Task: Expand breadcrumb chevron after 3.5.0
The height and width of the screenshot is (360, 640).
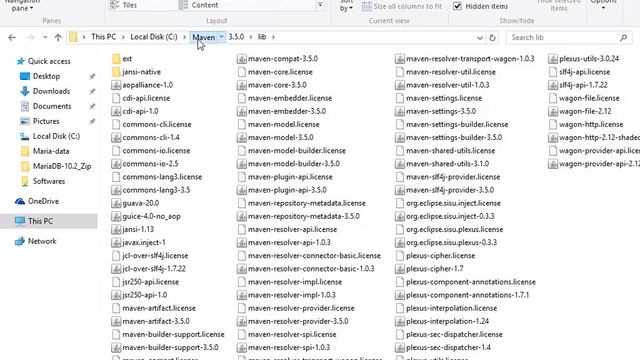Action: [x=250, y=37]
